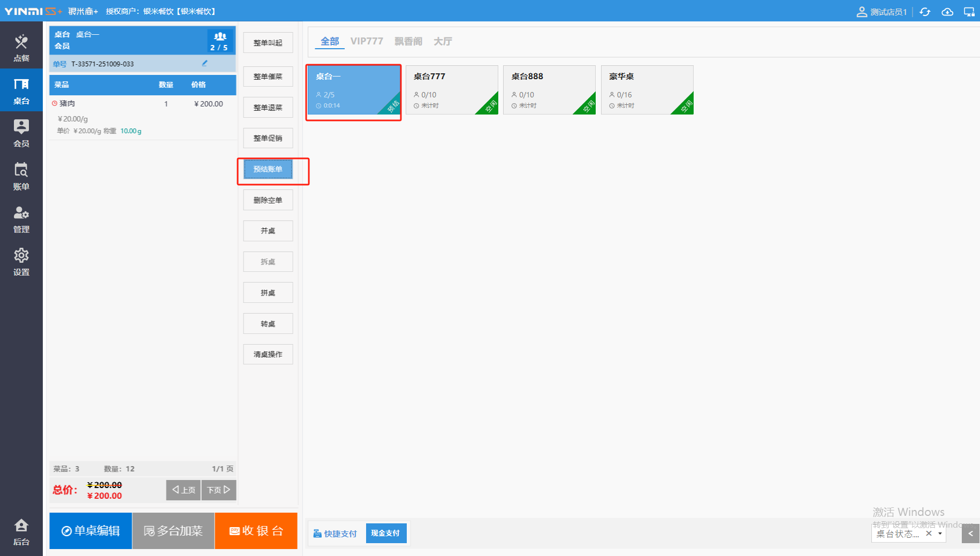Viewport: 980px width, 556px height.
Task: Open the 会员 member sidebar icon
Action: 21,133
